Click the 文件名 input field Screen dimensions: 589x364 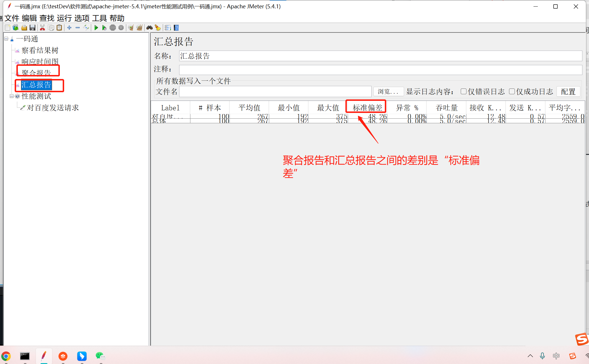pyautogui.click(x=275, y=92)
